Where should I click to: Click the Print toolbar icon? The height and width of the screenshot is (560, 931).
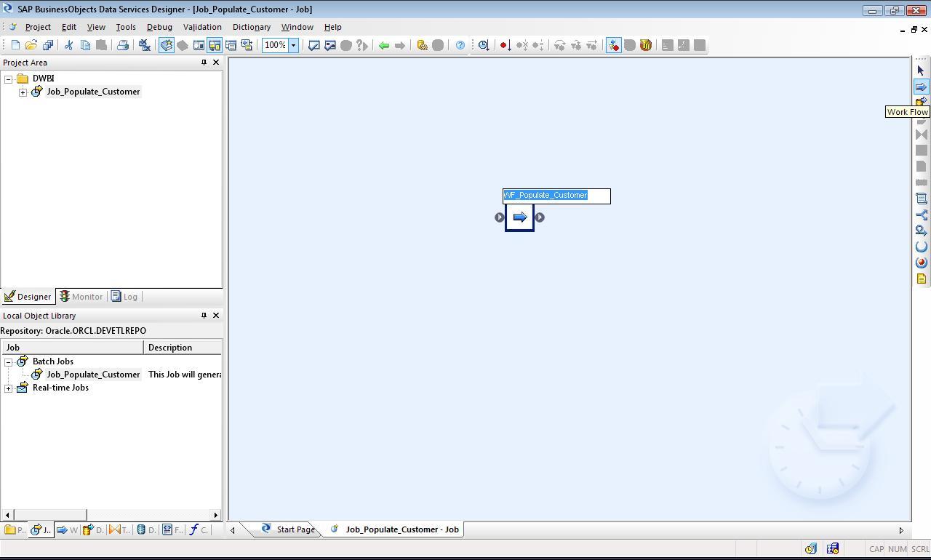pos(123,45)
